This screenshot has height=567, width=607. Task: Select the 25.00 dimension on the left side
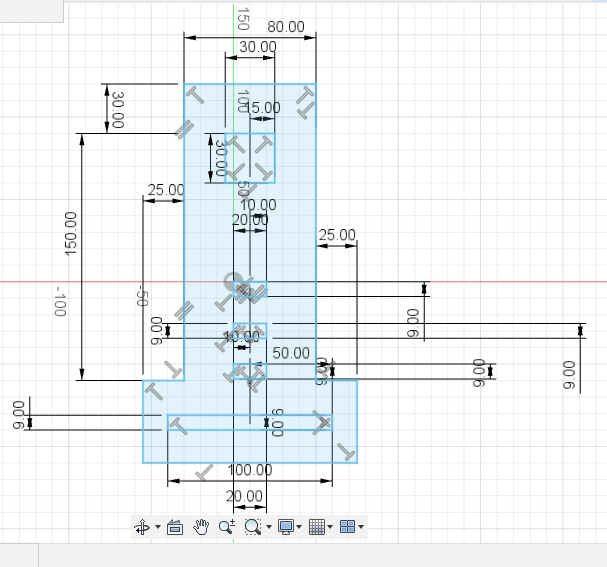tap(166, 190)
